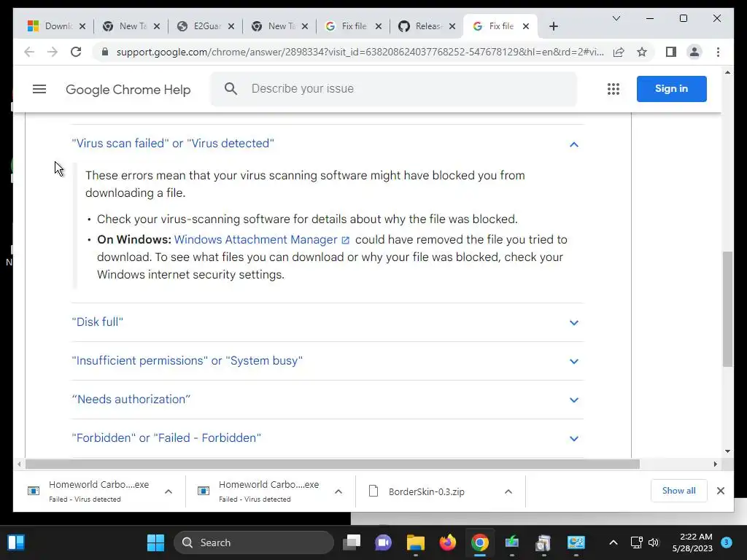
Task: Open the Windows Attachment Manager link
Action: click(262, 239)
